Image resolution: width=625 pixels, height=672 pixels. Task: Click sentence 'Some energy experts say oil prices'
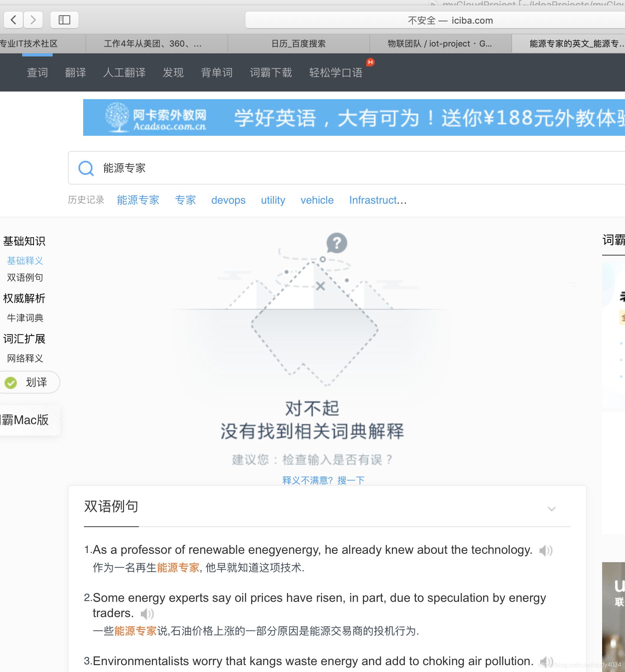pyautogui.click(x=319, y=605)
